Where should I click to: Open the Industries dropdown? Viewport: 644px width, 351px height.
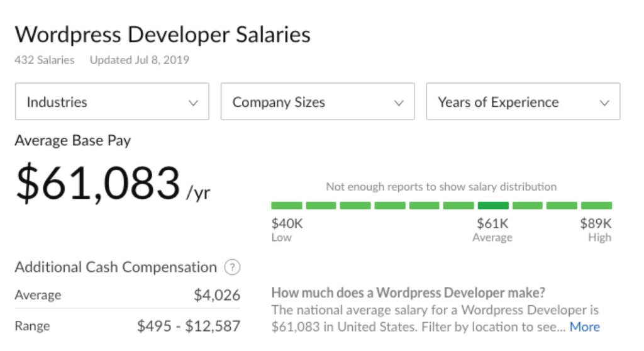click(x=112, y=101)
